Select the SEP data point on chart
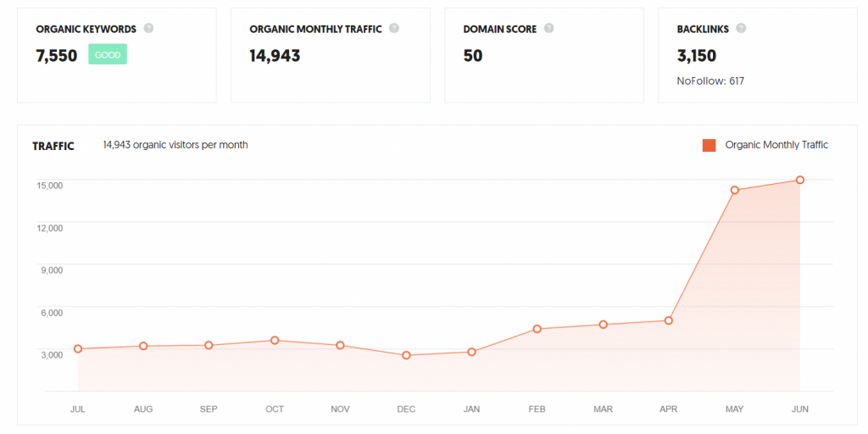868x434 pixels. click(x=209, y=346)
